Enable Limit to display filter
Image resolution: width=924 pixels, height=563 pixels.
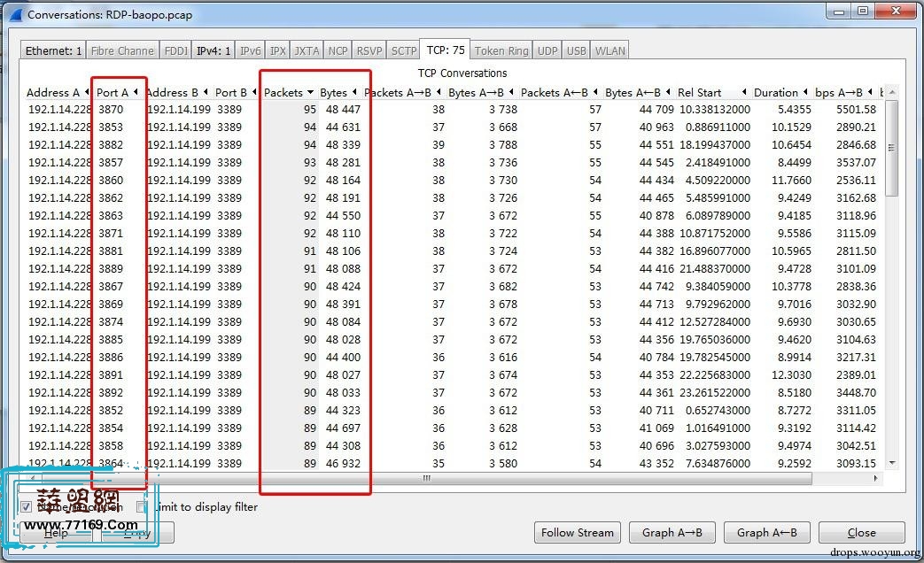pyautogui.click(x=142, y=507)
